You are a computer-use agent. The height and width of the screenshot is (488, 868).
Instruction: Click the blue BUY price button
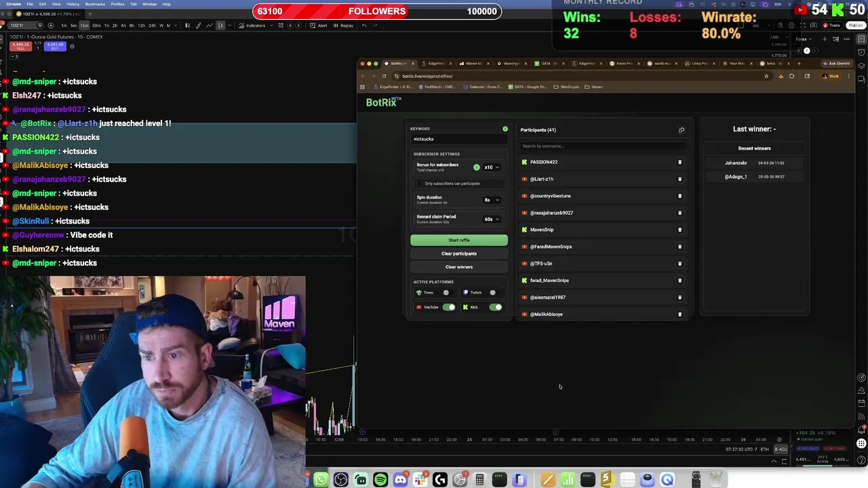click(55, 47)
